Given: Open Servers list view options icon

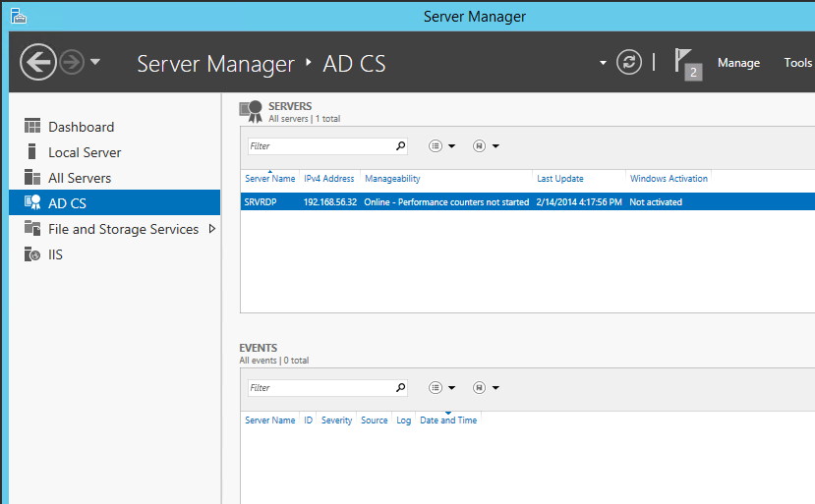Looking at the screenshot, I should pos(436,146).
